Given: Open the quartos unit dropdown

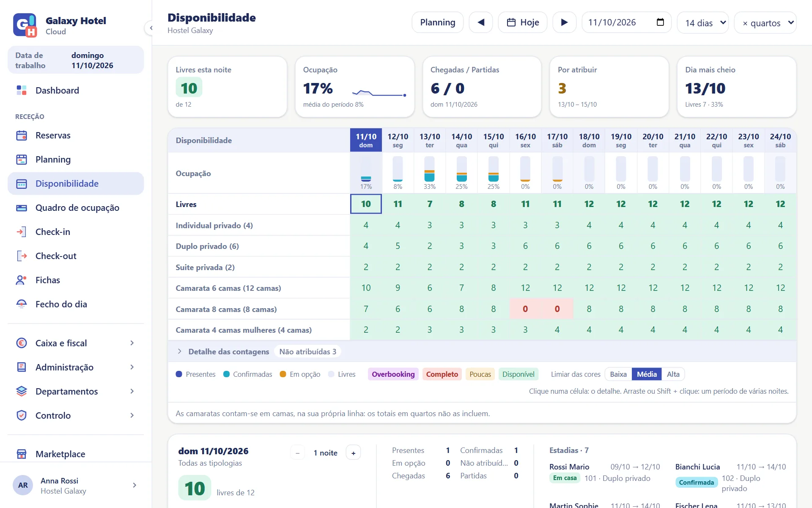Looking at the screenshot, I should tap(765, 22).
